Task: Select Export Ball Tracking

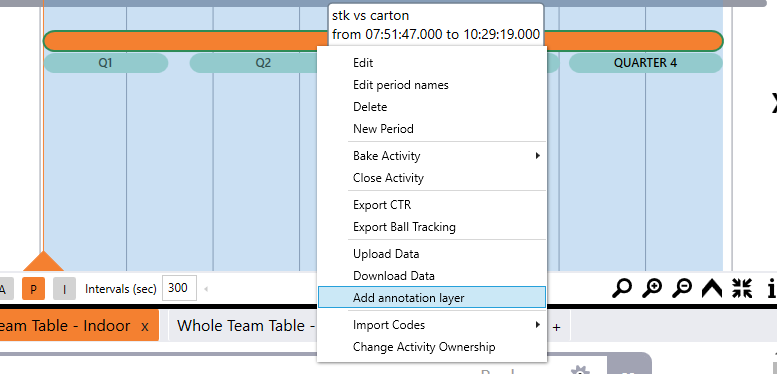Action: click(x=431, y=226)
